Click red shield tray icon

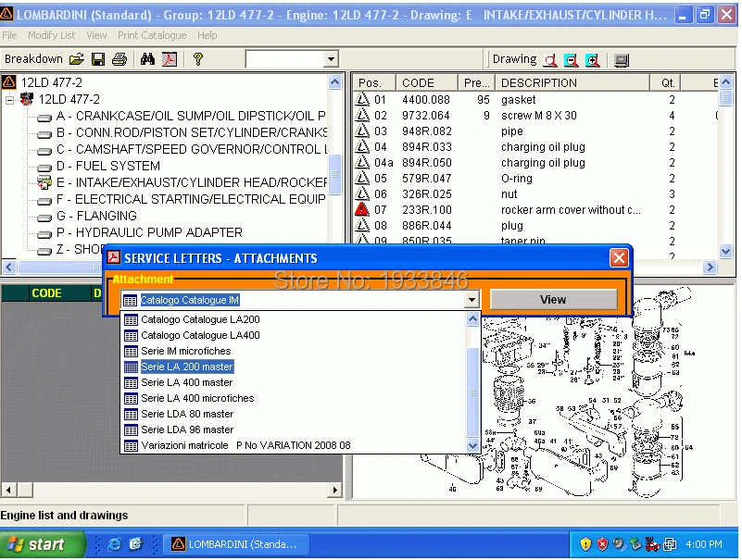pos(602,544)
